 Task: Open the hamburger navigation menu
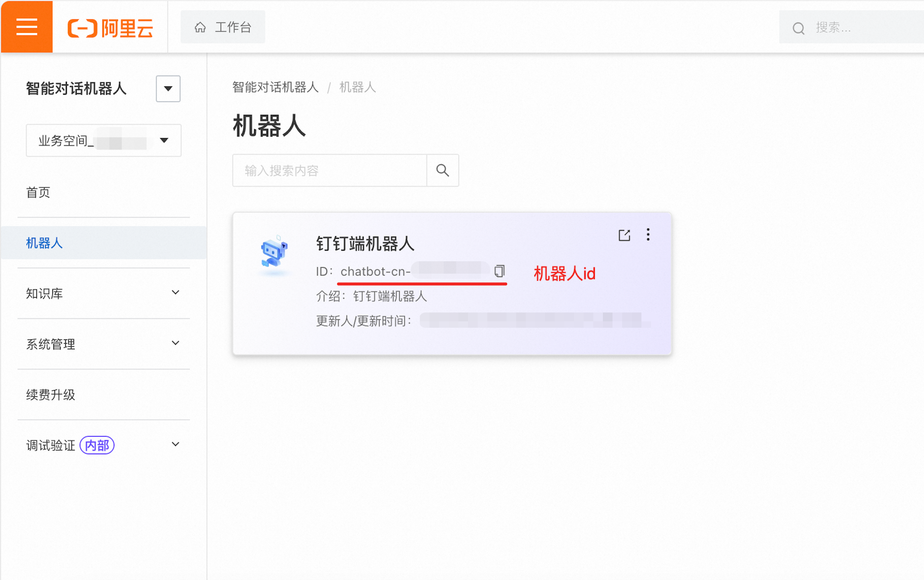click(26, 27)
